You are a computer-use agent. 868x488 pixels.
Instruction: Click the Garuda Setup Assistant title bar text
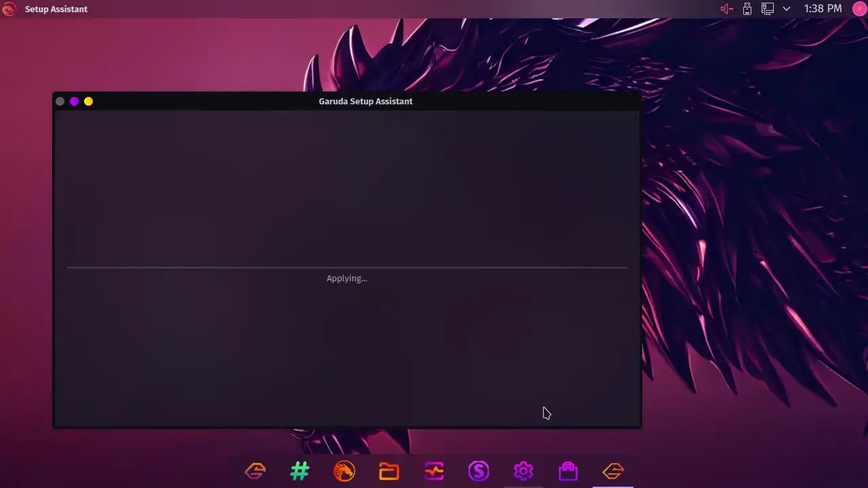[x=366, y=101]
